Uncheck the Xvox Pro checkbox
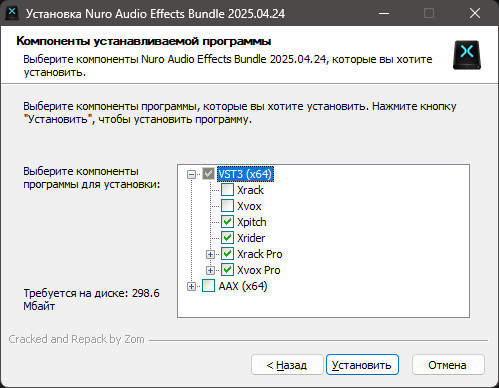Screen dimensions: 499x388 tap(227, 270)
